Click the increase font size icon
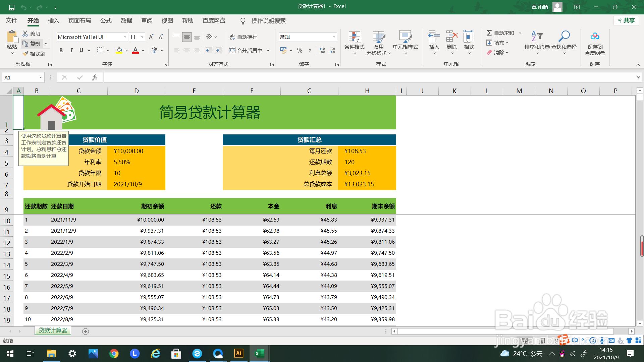The height and width of the screenshot is (362, 644). [x=151, y=37]
